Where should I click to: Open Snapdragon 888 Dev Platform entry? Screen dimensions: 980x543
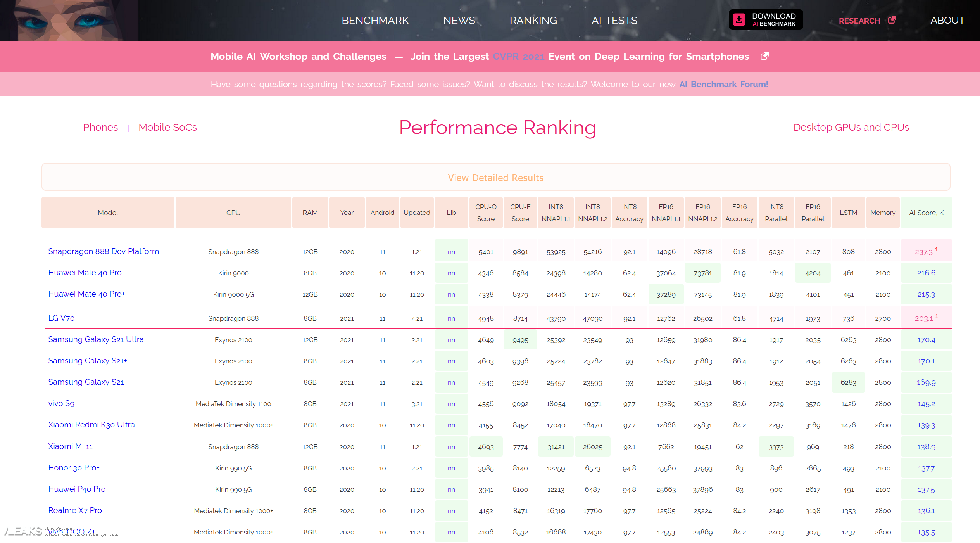coord(104,251)
